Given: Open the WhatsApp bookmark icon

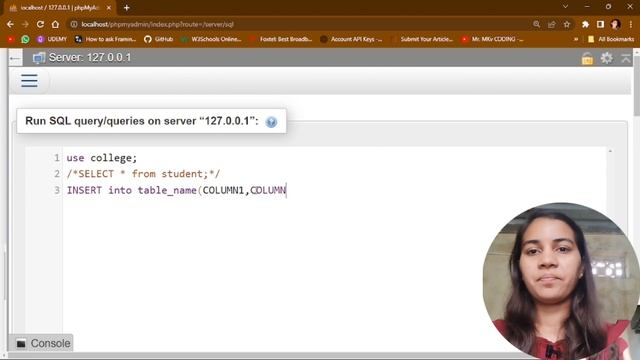Looking at the screenshot, I should tap(25, 39).
